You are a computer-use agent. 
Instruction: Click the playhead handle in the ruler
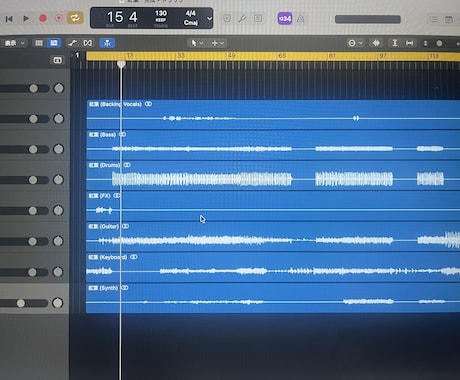121,64
